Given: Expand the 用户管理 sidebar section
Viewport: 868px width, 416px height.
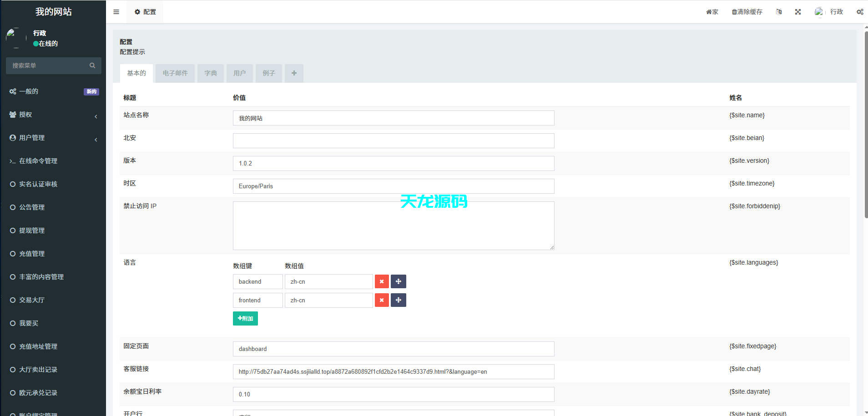Looking at the screenshot, I should (x=31, y=137).
